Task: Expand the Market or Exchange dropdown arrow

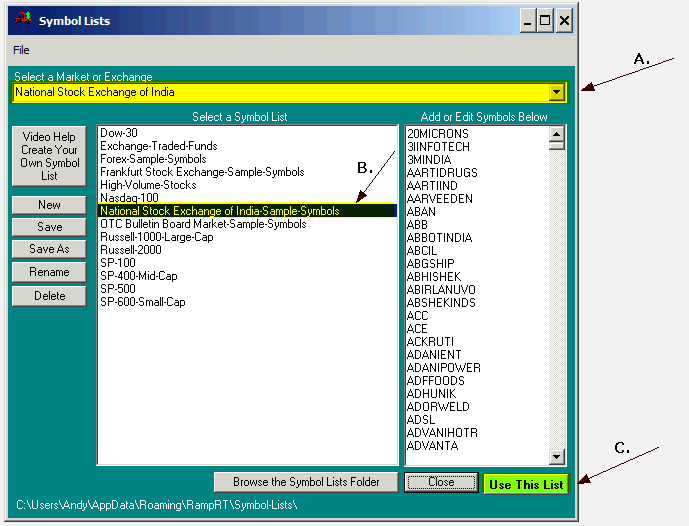Action: pyautogui.click(x=557, y=92)
